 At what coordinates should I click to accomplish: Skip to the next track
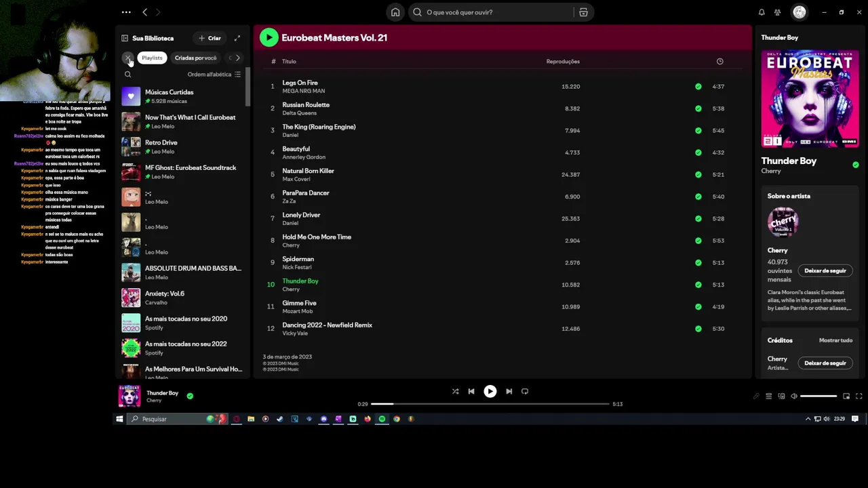click(509, 392)
